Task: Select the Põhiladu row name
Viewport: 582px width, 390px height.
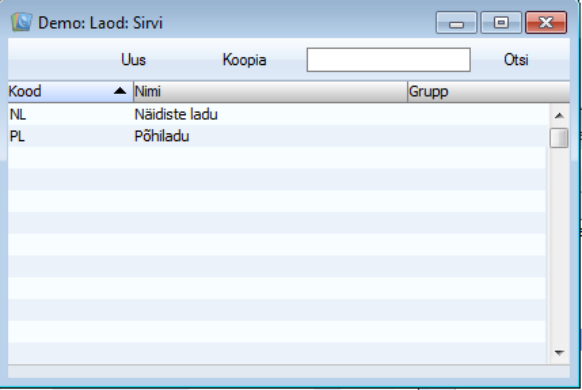Action: pos(162,136)
